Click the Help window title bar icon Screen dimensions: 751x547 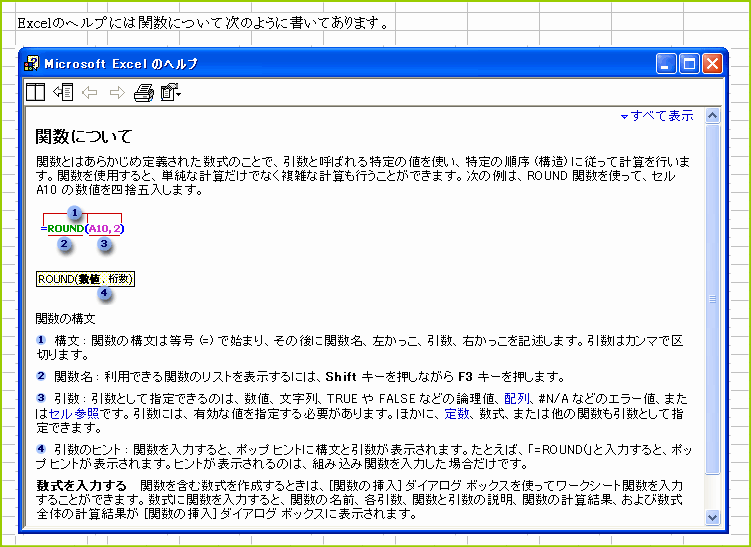[32, 63]
